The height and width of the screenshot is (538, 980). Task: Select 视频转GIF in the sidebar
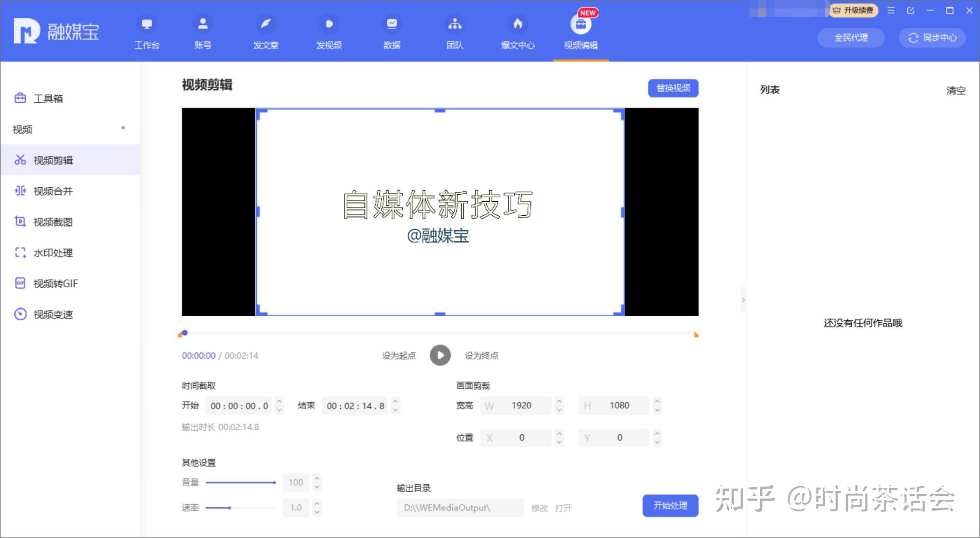pos(70,283)
